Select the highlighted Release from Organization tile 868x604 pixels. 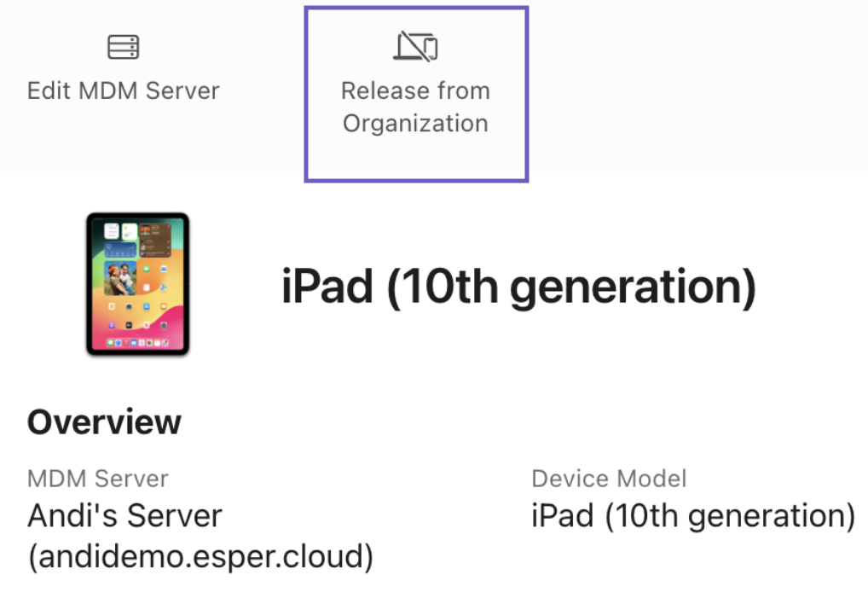(x=415, y=92)
